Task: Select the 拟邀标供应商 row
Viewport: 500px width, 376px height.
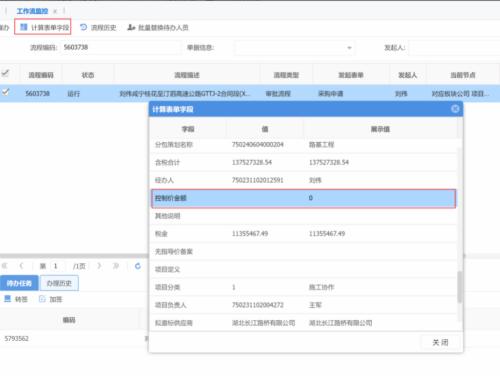Action: point(303,323)
